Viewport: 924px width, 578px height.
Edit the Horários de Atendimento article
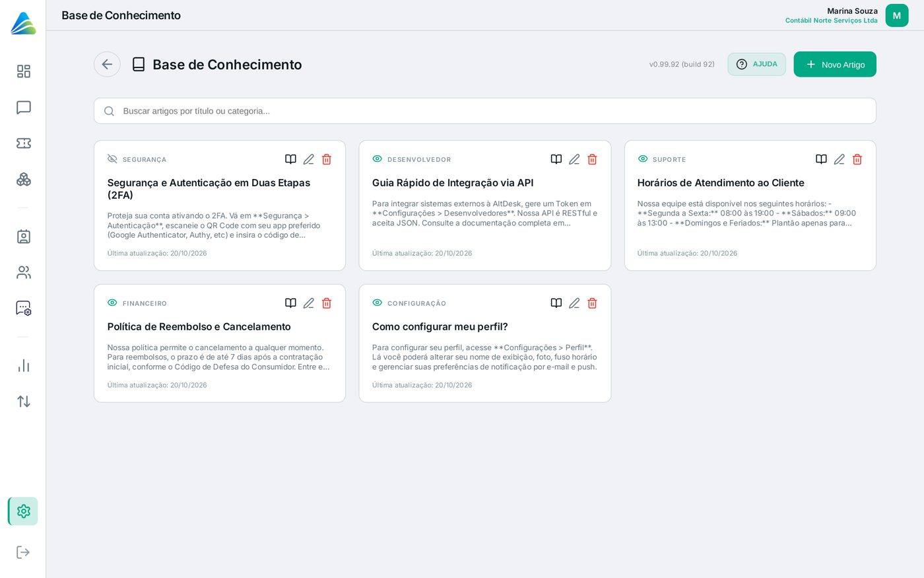coord(840,159)
